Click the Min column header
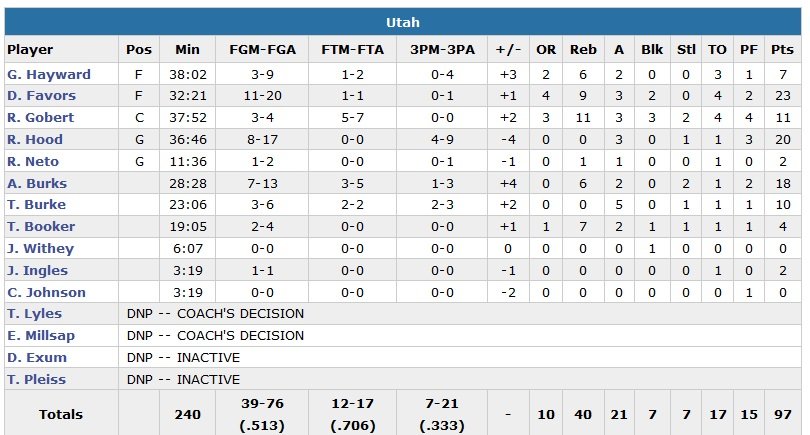Viewport: 810px width, 435px height. pos(187,50)
